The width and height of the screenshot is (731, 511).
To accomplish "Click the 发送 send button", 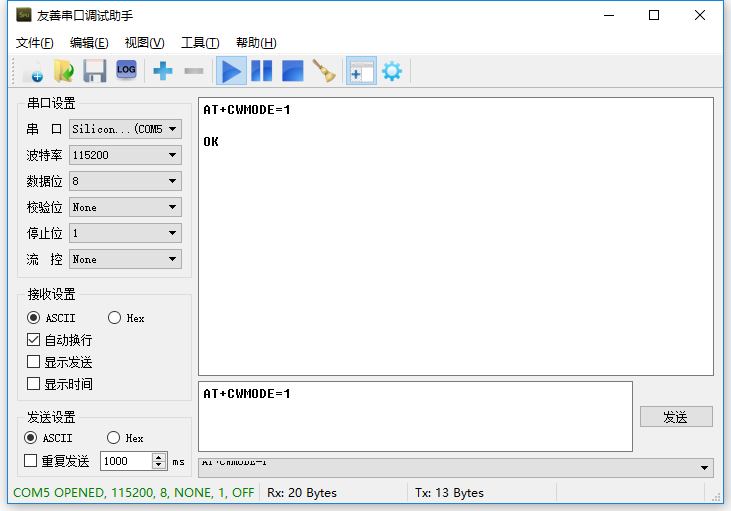I will [676, 417].
